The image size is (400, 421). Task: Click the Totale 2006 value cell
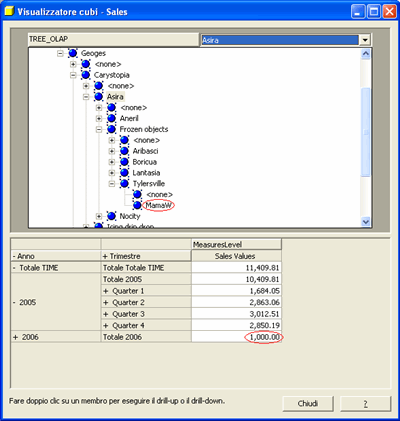click(x=236, y=337)
